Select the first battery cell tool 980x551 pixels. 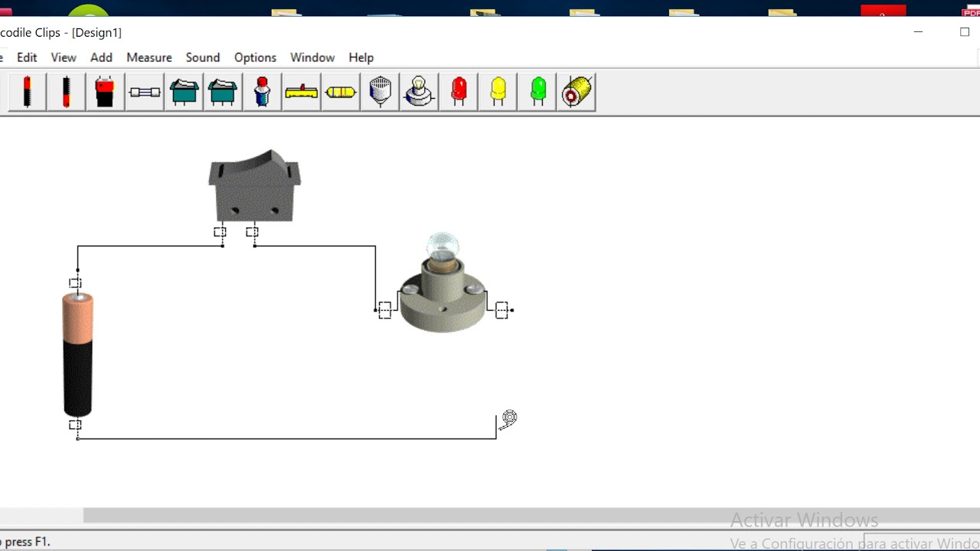28,92
